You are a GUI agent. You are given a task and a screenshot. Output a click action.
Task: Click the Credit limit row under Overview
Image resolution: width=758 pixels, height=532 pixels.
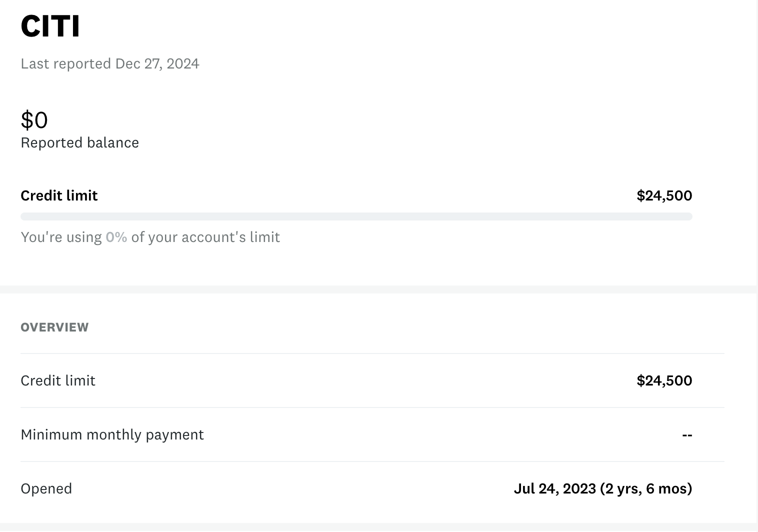click(x=57, y=380)
